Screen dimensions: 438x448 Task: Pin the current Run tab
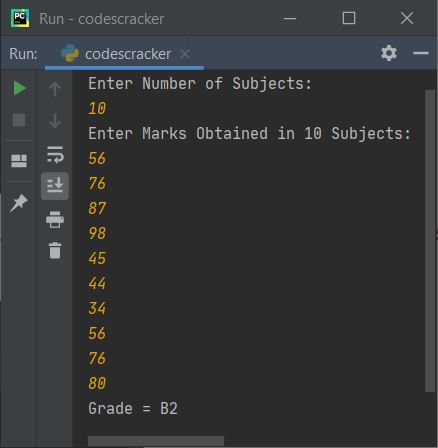[x=19, y=203]
